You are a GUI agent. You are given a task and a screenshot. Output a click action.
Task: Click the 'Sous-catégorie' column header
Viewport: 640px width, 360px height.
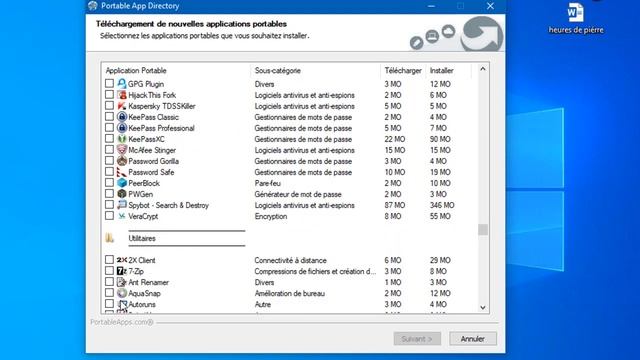click(x=278, y=71)
